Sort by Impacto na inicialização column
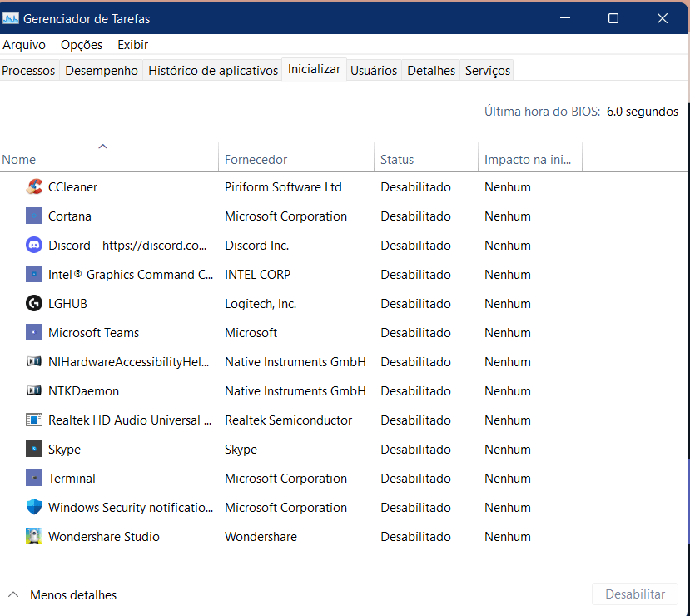This screenshot has width=690, height=616. [530, 156]
